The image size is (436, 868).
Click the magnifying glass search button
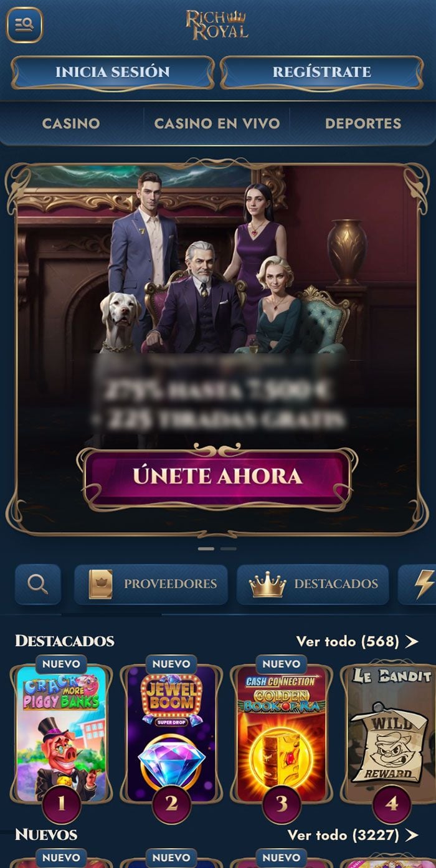[38, 584]
